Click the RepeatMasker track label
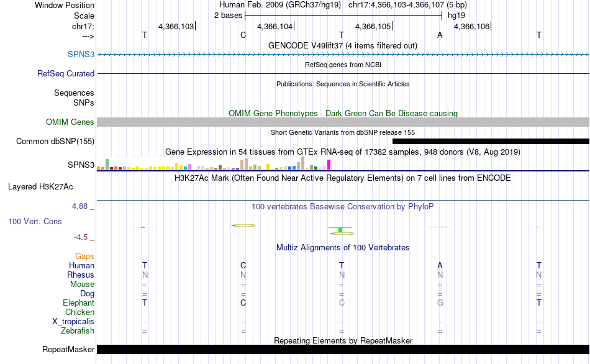590x364 pixels. pyautogui.click(x=68, y=349)
